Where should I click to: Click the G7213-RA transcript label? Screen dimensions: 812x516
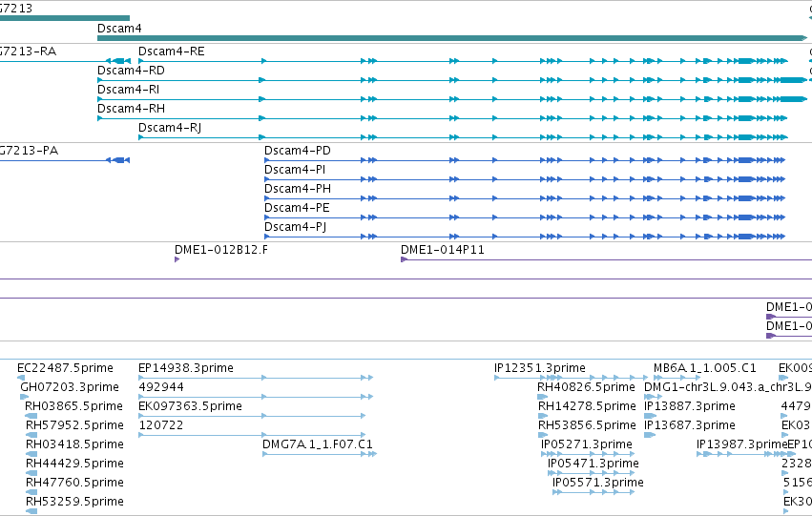click(28, 52)
